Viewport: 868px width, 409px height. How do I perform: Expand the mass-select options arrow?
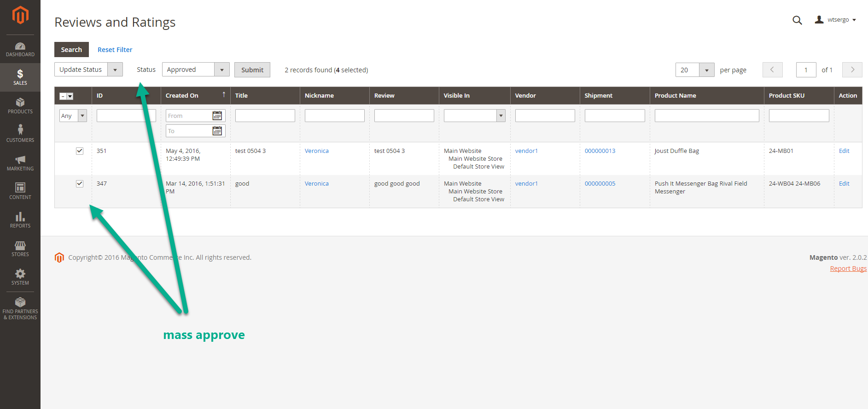click(x=70, y=96)
